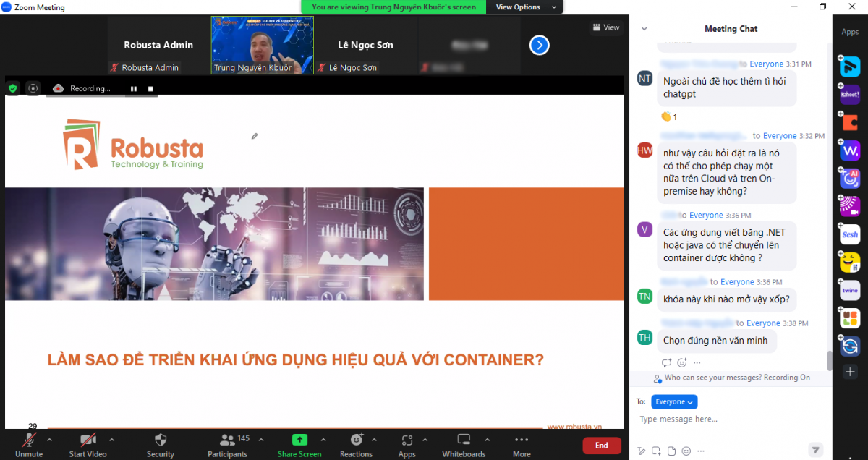Choose chat recipient in the Everyone dropdown
The image size is (868, 460).
coord(674,401)
